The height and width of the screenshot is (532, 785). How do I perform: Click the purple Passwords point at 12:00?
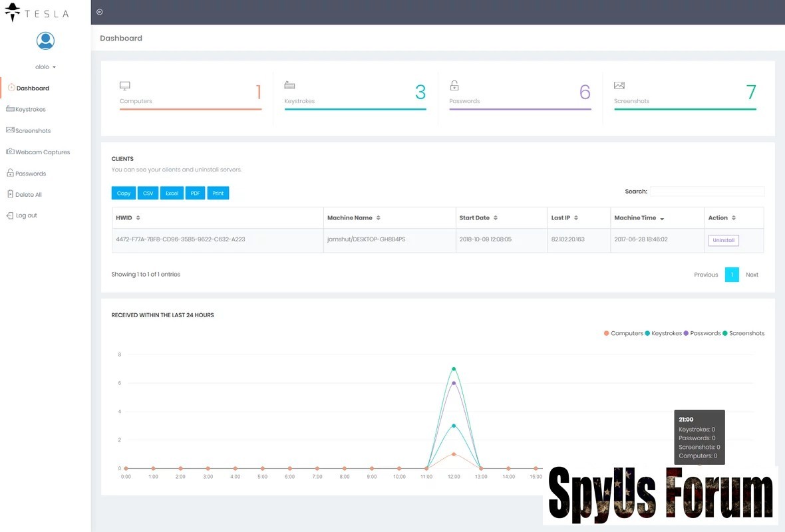(454, 383)
